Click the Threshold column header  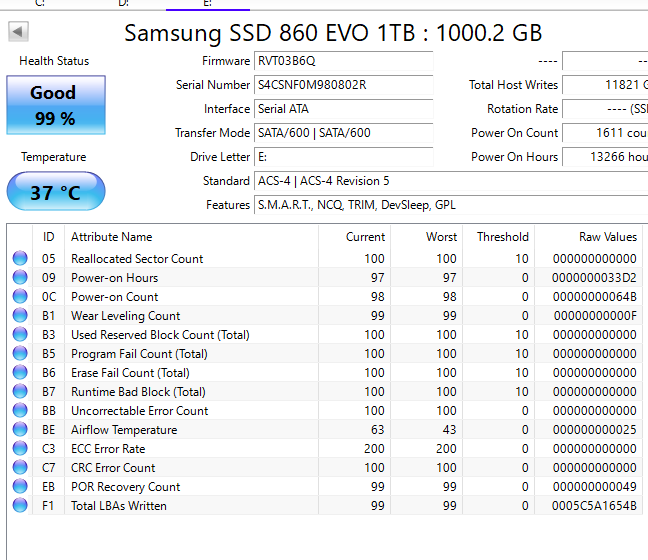pyautogui.click(x=498, y=237)
